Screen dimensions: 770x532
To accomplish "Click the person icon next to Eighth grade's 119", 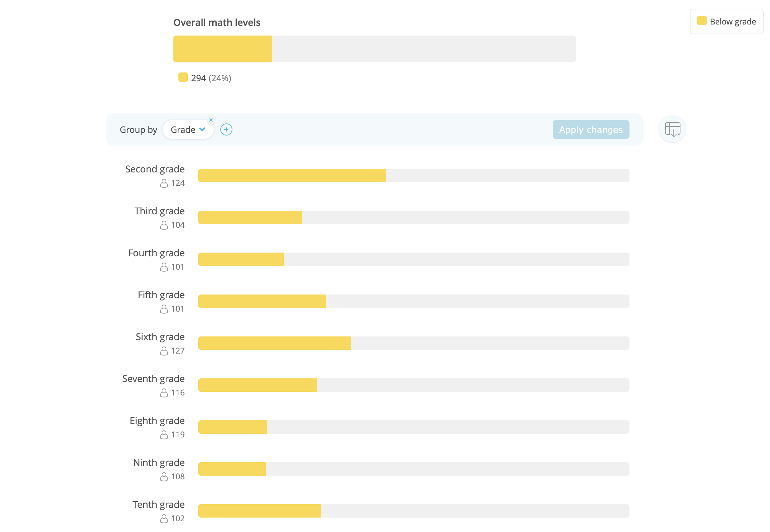I will click(x=164, y=435).
